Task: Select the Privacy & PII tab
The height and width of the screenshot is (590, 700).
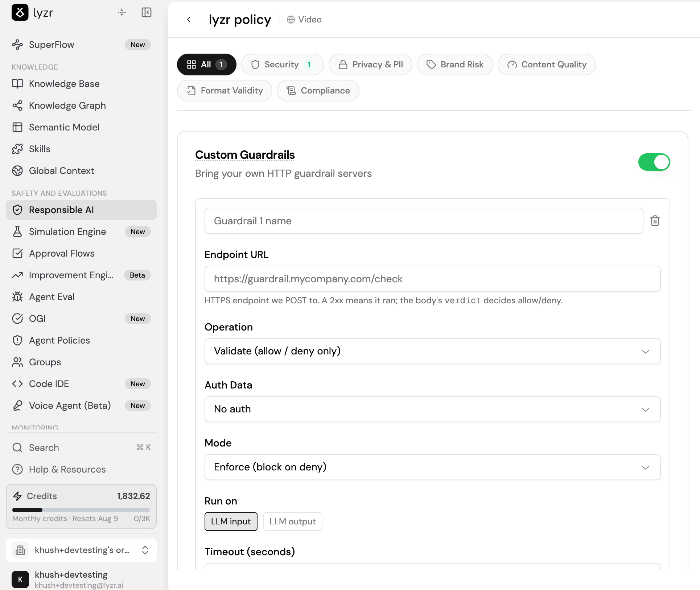Action: click(x=370, y=65)
